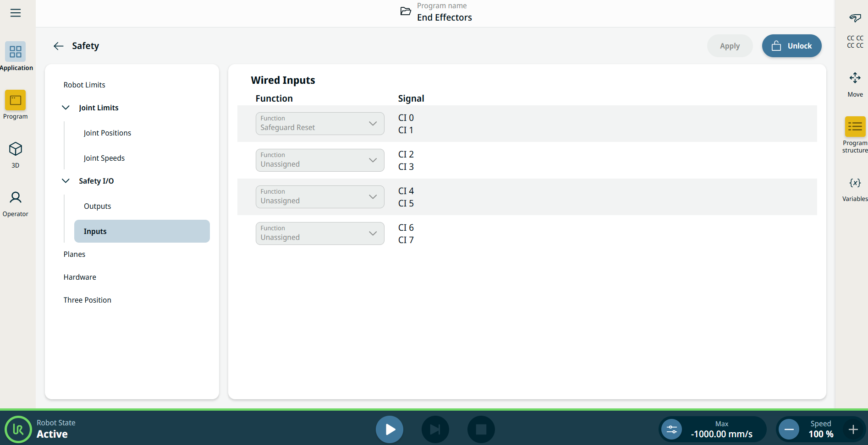Open the Operator screen
868x445 pixels.
pyautogui.click(x=16, y=198)
